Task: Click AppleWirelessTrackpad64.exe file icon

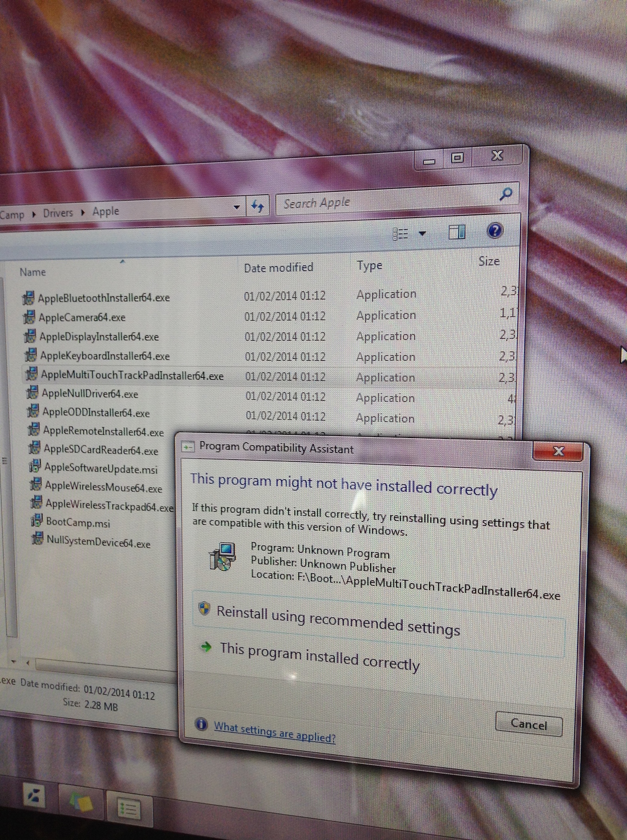Action: [x=36, y=502]
